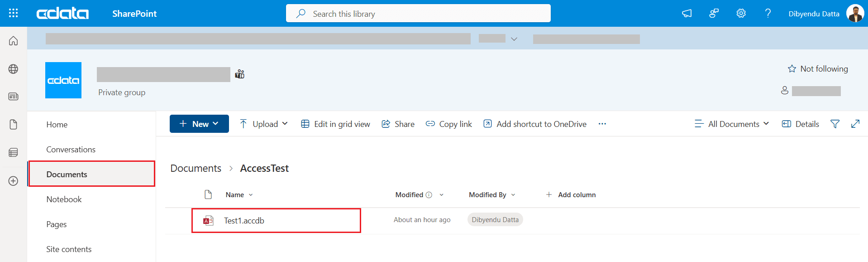This screenshot has height=262, width=868.
Task: Open the app launcher waffle icon
Action: coord(13,13)
